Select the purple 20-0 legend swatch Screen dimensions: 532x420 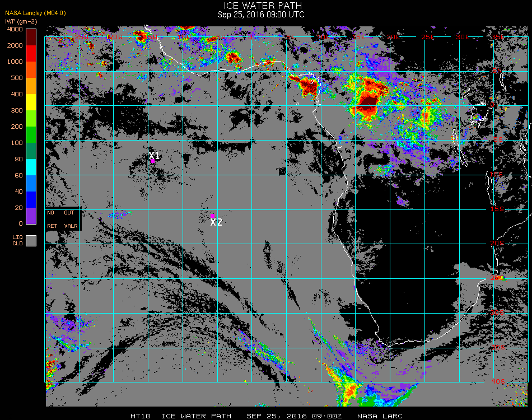[x=31, y=216]
